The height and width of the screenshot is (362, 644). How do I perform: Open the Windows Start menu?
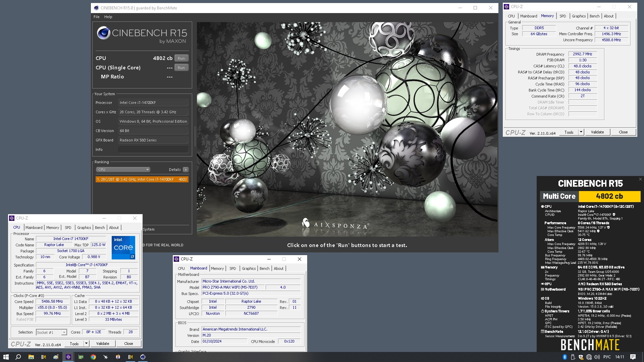click(x=6, y=357)
